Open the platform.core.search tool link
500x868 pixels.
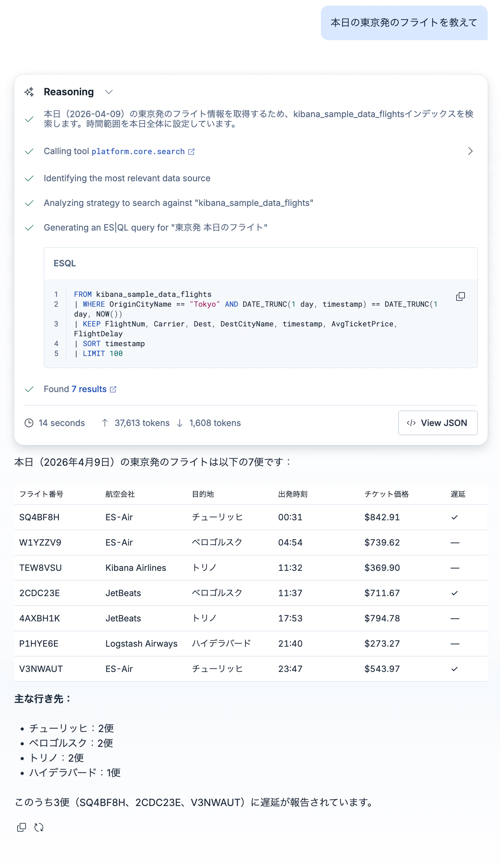[138, 151]
